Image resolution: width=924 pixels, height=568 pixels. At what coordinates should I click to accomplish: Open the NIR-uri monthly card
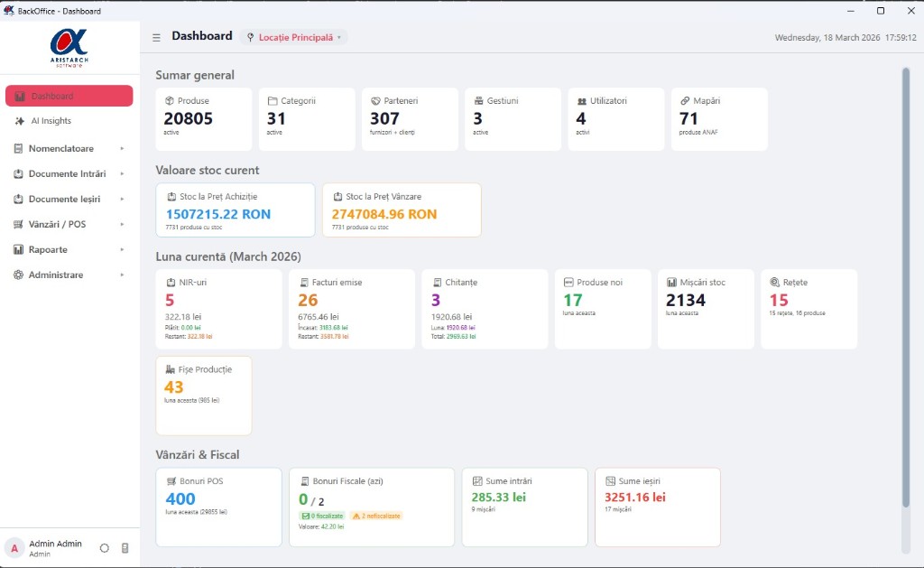[x=218, y=309]
